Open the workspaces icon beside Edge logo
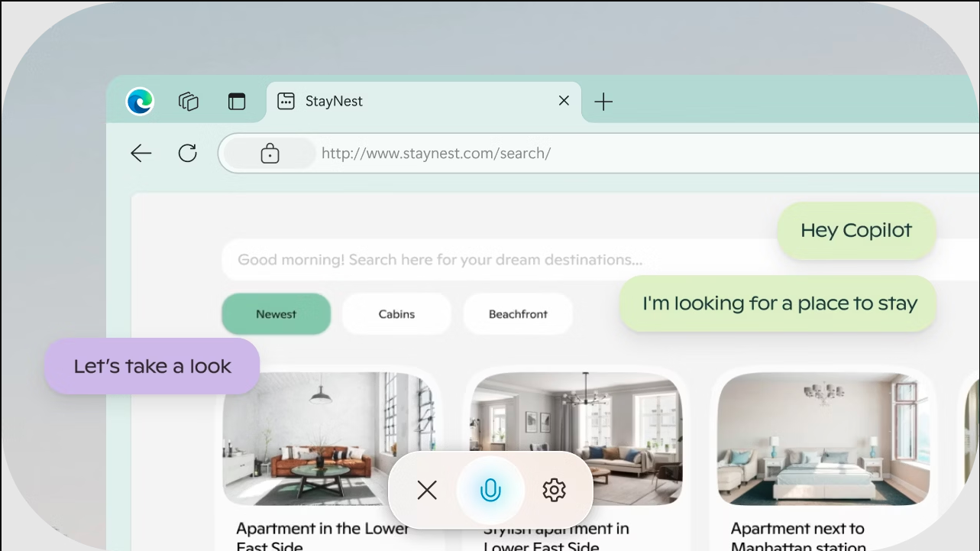The width and height of the screenshot is (980, 551). point(189,101)
